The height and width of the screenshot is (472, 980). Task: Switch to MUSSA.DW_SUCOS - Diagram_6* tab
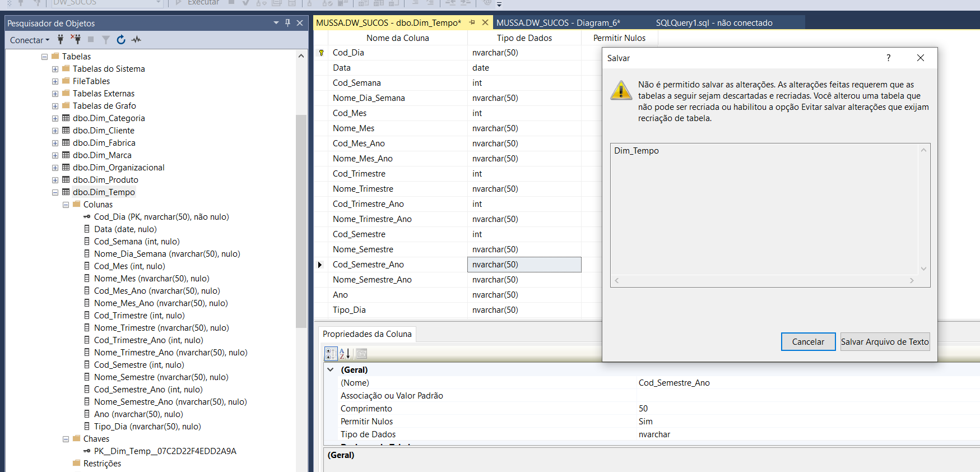tap(558, 22)
